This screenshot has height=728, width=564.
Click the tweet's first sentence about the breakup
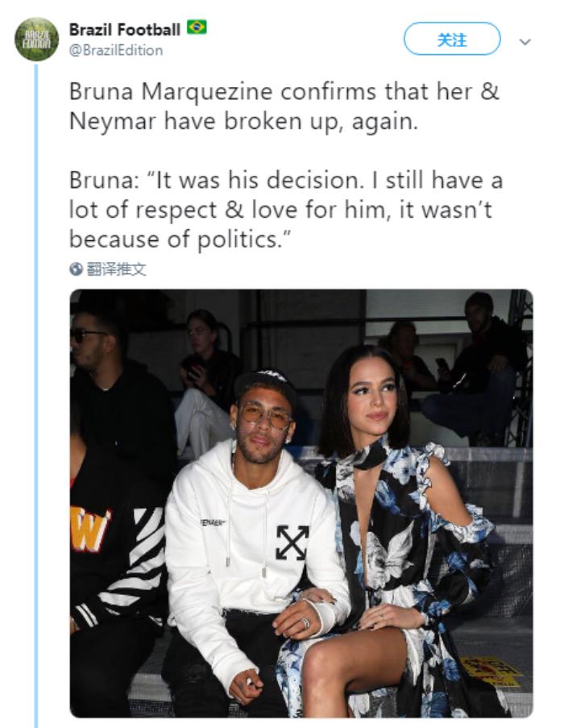[x=284, y=106]
